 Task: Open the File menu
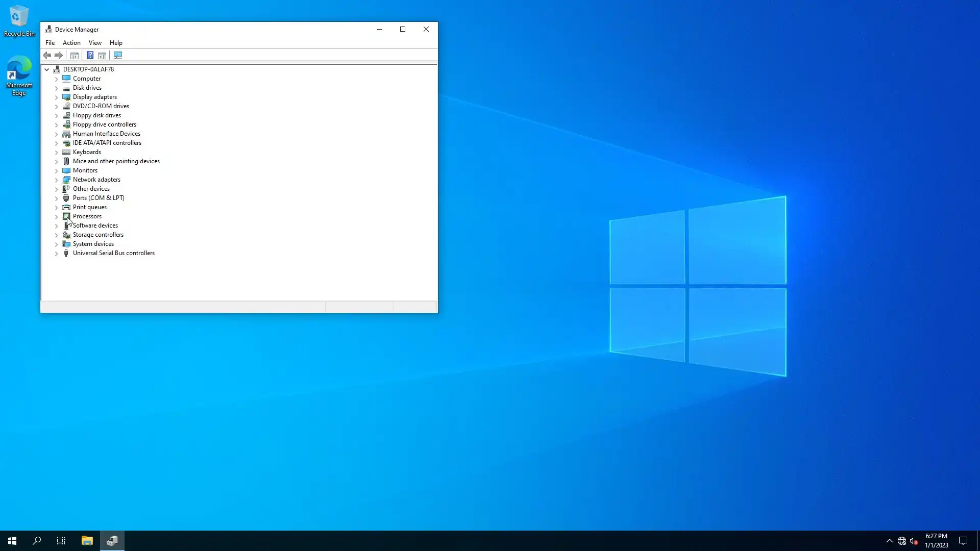click(x=50, y=43)
